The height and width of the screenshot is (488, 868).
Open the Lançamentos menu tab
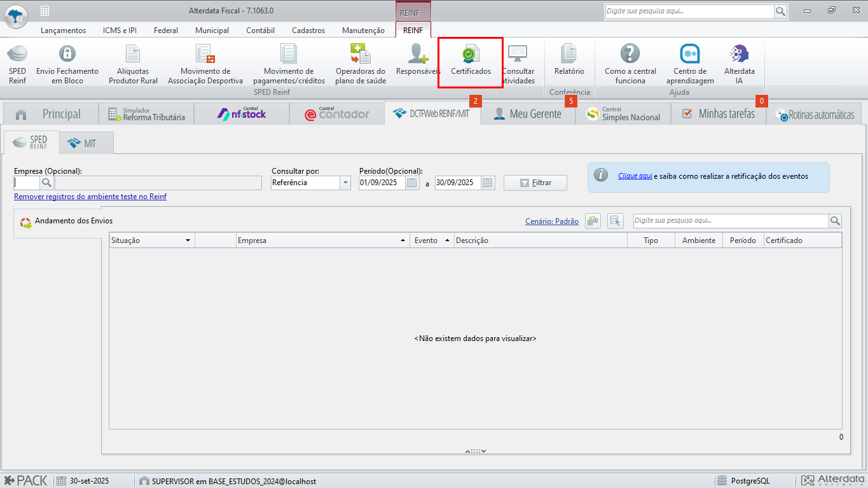coord(63,30)
